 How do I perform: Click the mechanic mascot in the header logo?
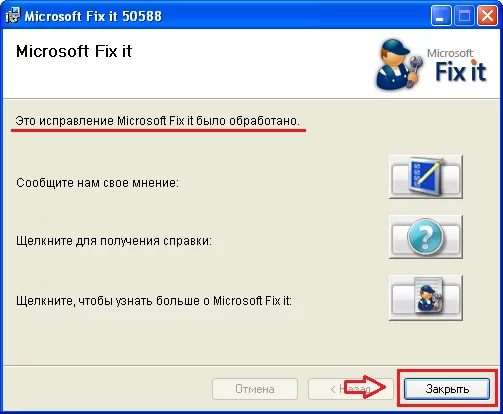[x=398, y=65]
